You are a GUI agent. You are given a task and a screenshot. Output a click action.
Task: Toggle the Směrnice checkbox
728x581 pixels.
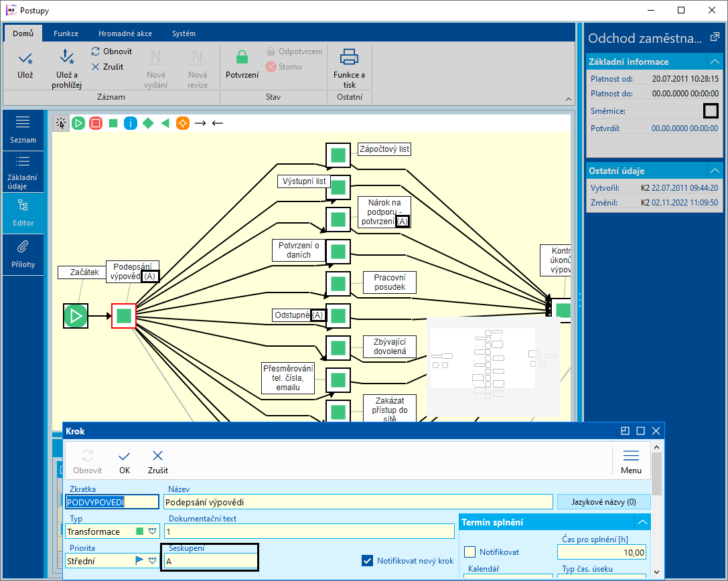[711, 111]
